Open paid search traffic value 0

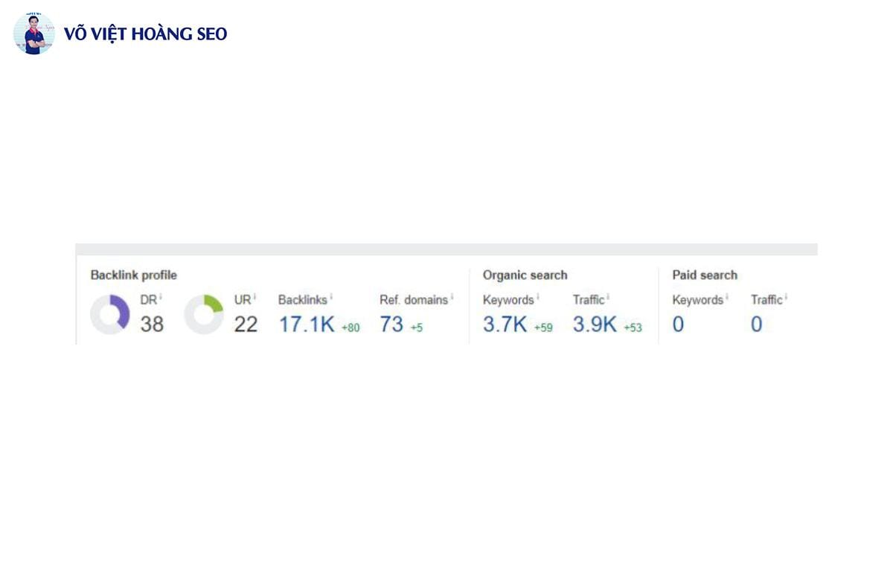(756, 325)
